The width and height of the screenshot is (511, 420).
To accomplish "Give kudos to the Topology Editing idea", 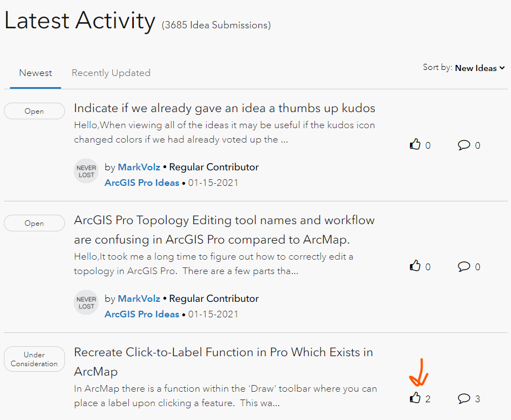I will [415, 266].
